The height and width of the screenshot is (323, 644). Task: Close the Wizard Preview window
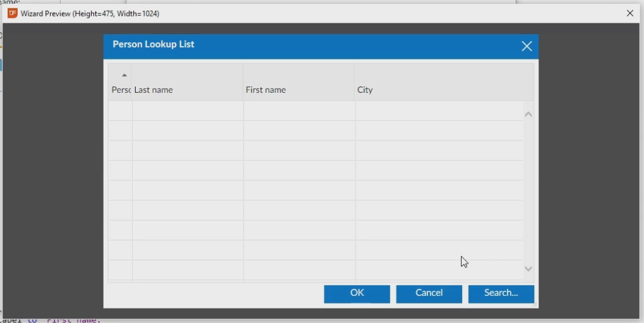(629, 13)
